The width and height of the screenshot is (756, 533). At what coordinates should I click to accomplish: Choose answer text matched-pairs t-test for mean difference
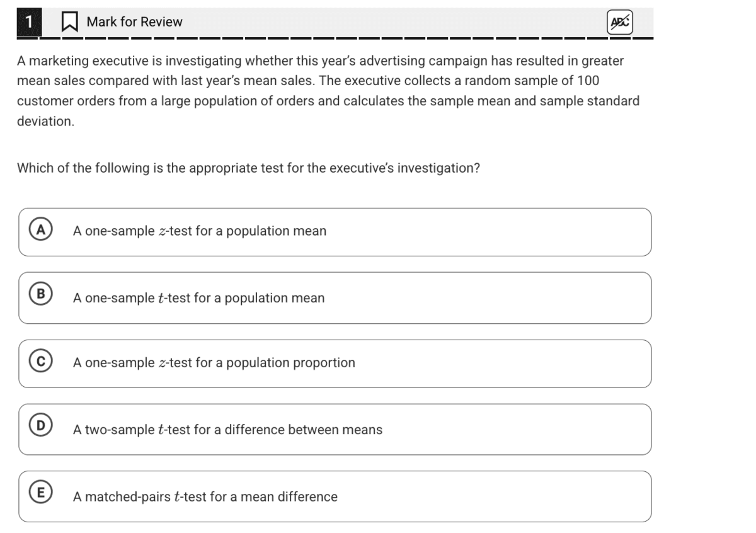(x=205, y=497)
